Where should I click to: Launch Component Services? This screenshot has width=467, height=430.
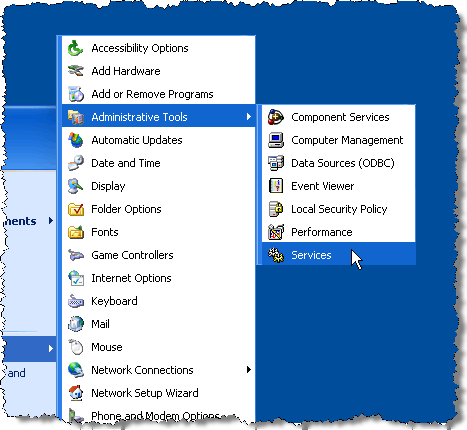(x=339, y=117)
